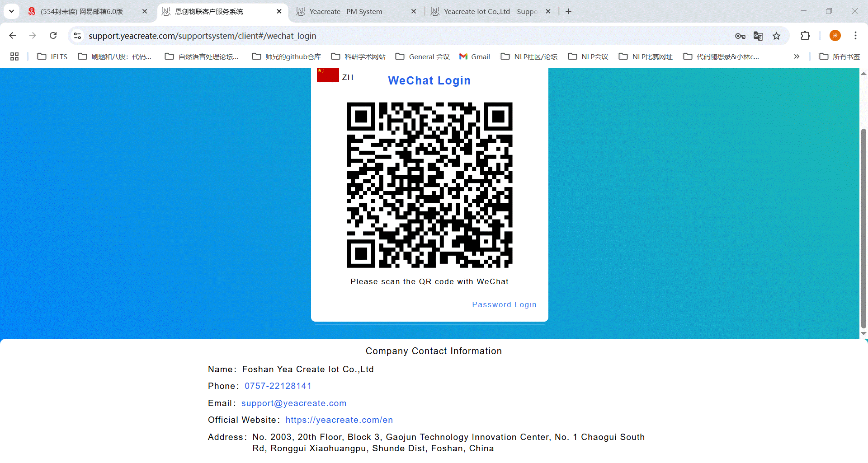Open the password manager key icon
The height and width of the screenshot is (463, 868).
(740, 36)
